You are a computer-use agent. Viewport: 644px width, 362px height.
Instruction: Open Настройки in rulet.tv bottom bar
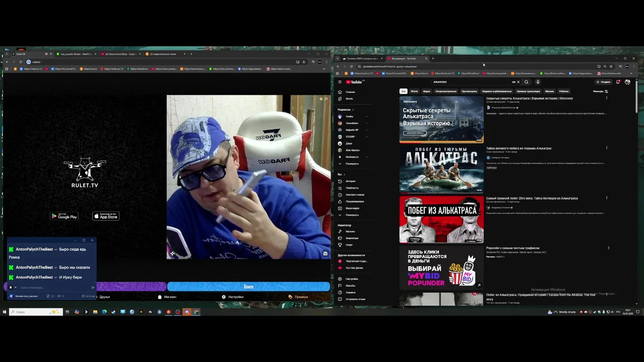tap(233, 297)
